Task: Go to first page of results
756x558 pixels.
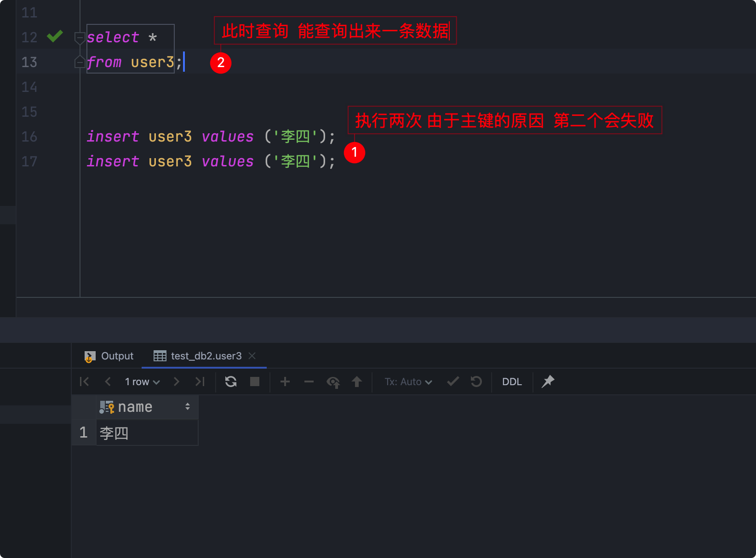Action: coord(84,381)
